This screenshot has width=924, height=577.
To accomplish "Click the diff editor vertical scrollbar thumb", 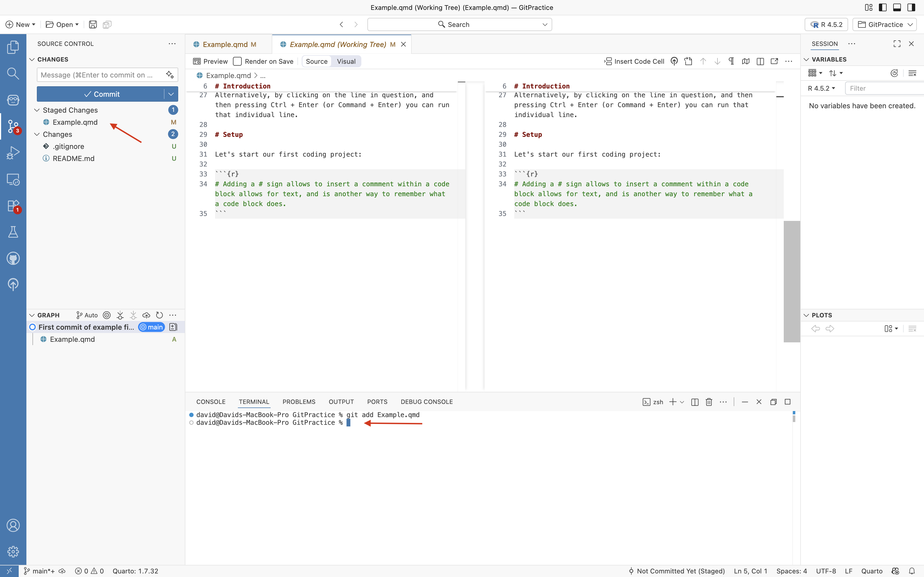I will tap(791, 281).
